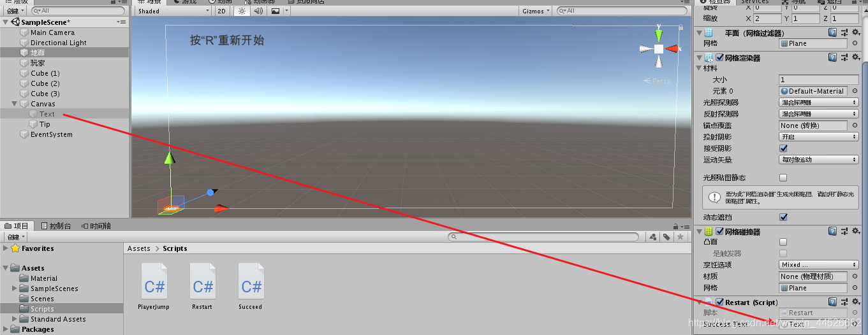Open 反射探测器 dropdown

pos(819,114)
